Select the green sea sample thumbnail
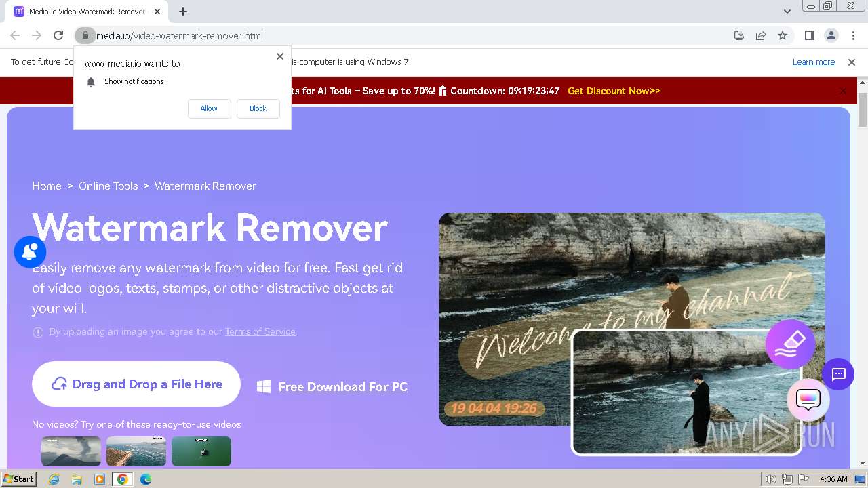Image resolution: width=868 pixels, height=488 pixels. coord(201,451)
